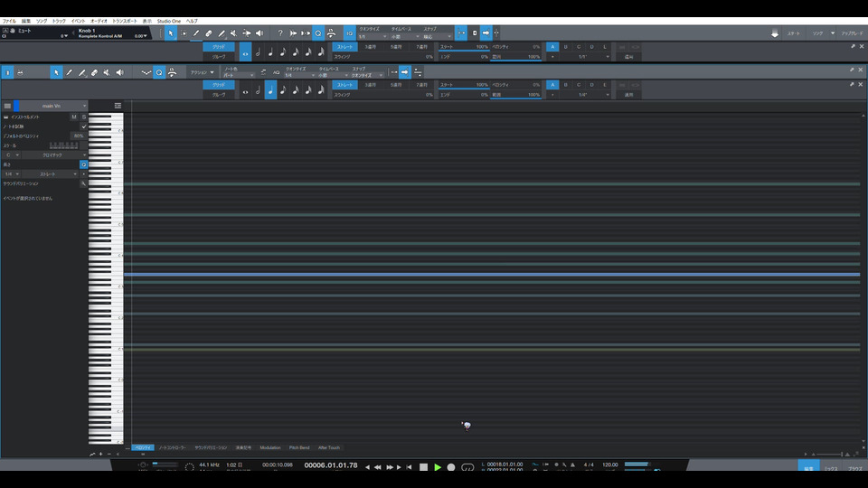This screenshot has width=868, height=488.
Task: Open the ノート色 dropdown in editor toolbar
Action: 239,75
